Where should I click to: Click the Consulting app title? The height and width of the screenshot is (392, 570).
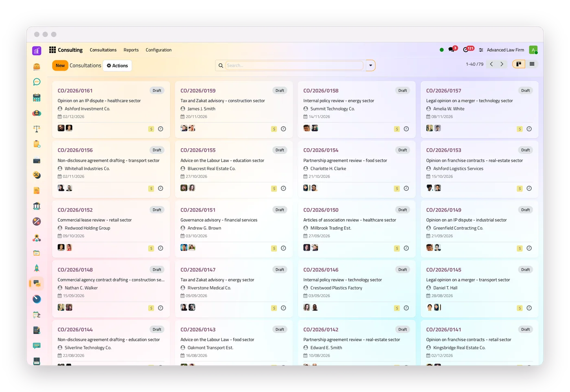(x=70, y=50)
